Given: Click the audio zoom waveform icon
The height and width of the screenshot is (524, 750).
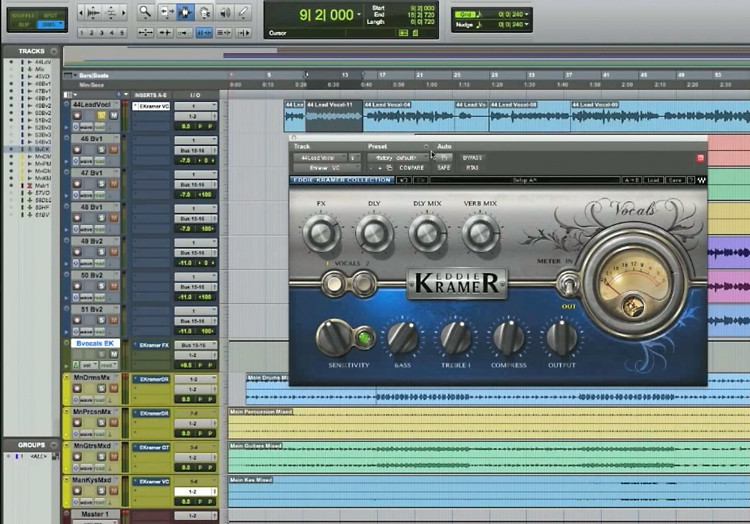Looking at the screenshot, I should click(x=93, y=13).
